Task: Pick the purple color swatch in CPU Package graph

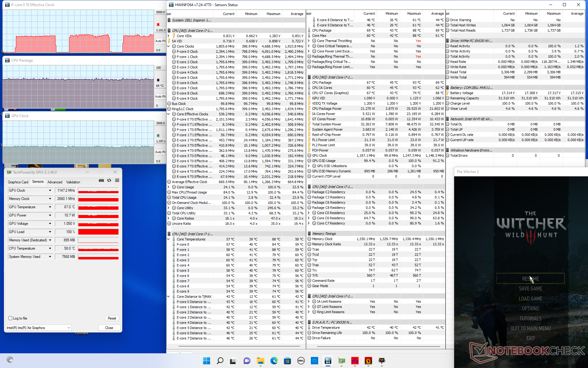Action: click(x=158, y=80)
